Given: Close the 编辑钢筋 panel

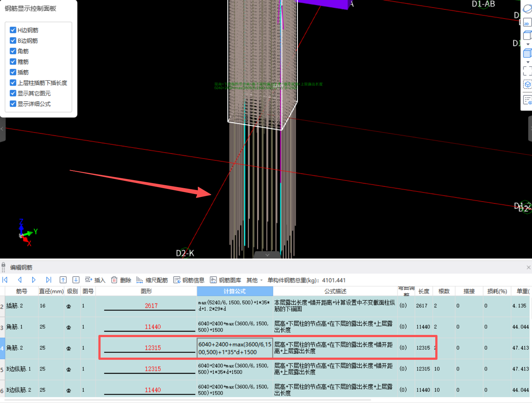Looking at the screenshot, I should pyautogui.click(x=528, y=268).
